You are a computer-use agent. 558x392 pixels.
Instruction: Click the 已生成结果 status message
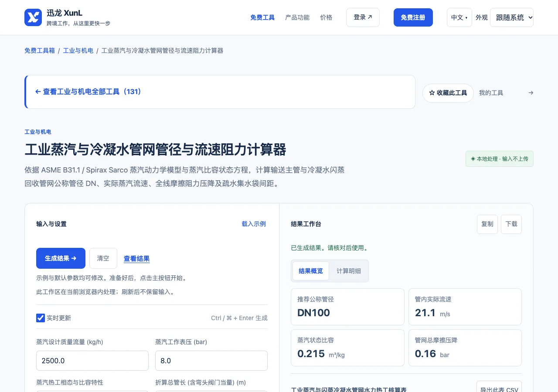click(330, 248)
